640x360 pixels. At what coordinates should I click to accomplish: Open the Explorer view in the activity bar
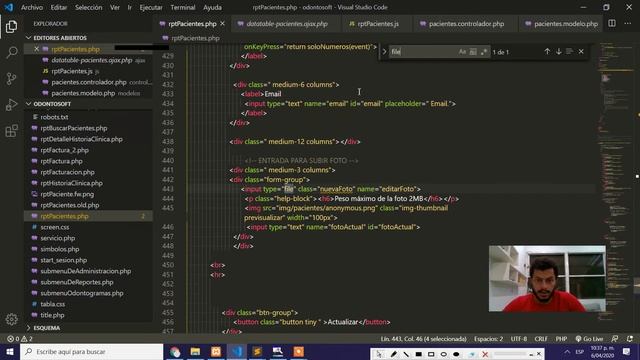[x=11, y=27]
